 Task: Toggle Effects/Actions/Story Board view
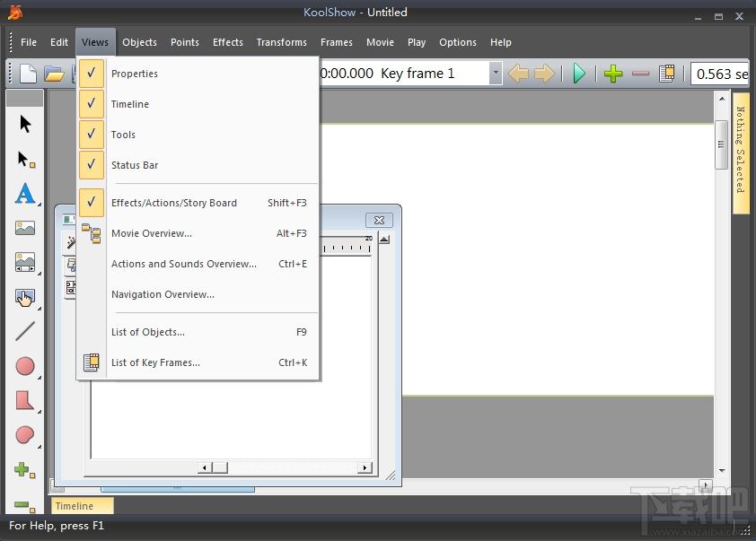coord(198,203)
